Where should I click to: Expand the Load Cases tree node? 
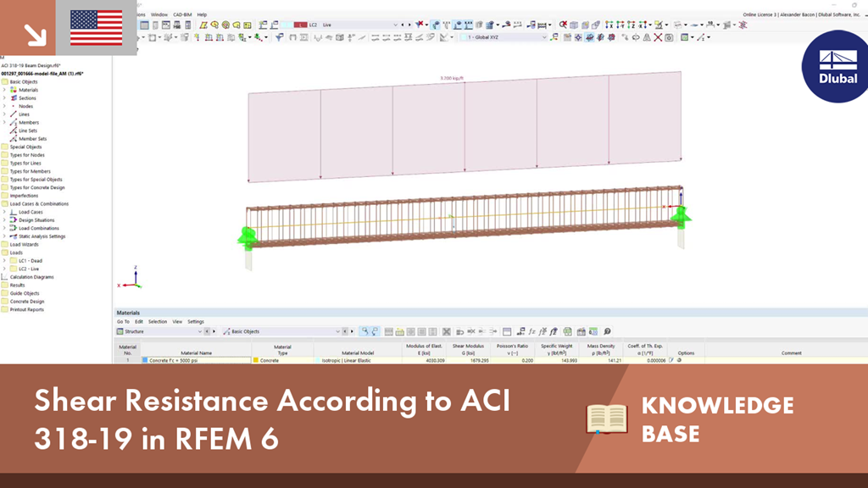(x=5, y=212)
